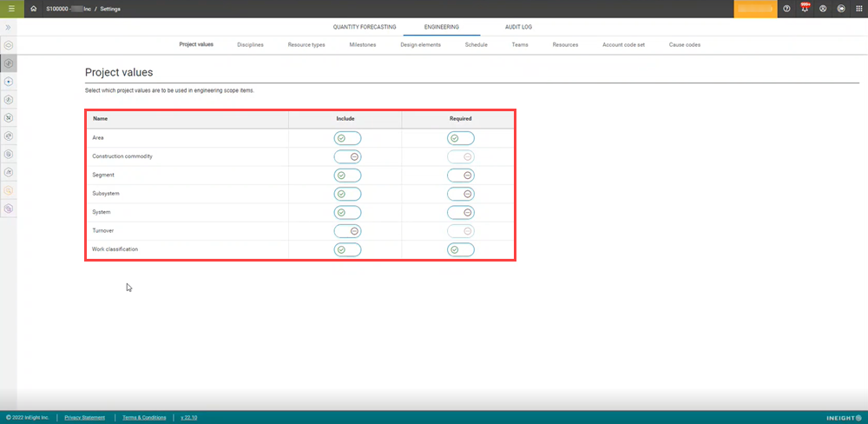The height and width of the screenshot is (424, 868).
Task: Click Settings in the breadcrumb
Action: click(x=110, y=9)
